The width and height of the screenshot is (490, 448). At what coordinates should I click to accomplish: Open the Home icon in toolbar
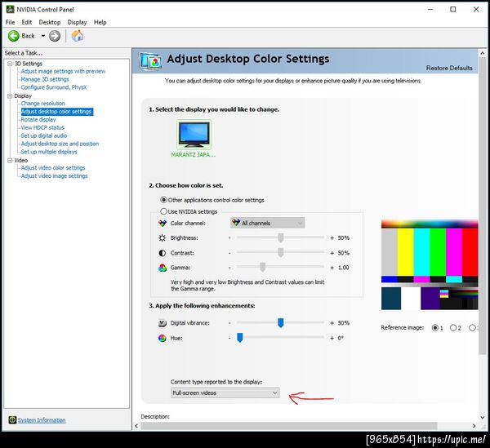point(78,36)
